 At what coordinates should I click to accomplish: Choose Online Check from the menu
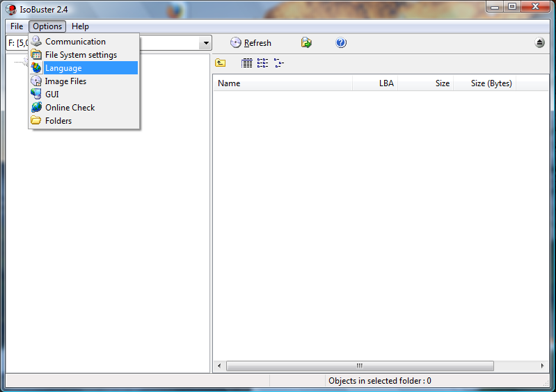coord(84,107)
